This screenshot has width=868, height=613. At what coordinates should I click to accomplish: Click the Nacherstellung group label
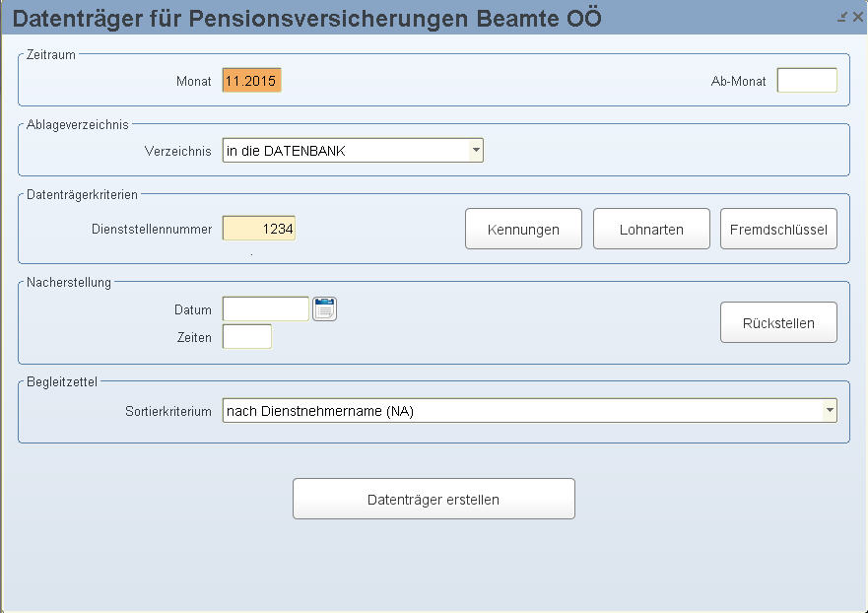(x=69, y=283)
